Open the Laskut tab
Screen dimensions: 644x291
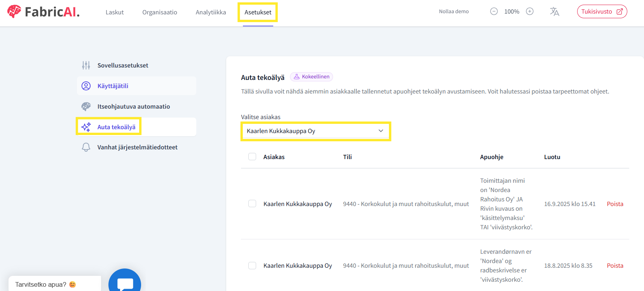click(115, 12)
